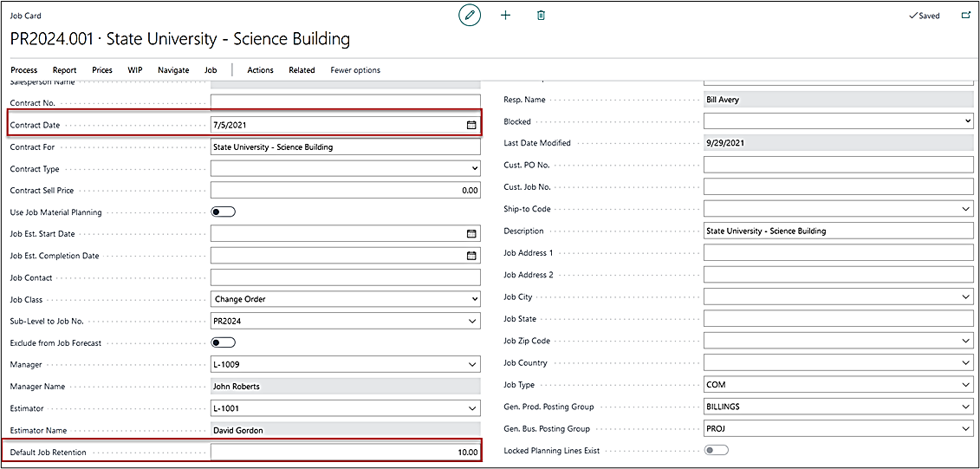Open the Contract Type dropdown

pos(473,168)
